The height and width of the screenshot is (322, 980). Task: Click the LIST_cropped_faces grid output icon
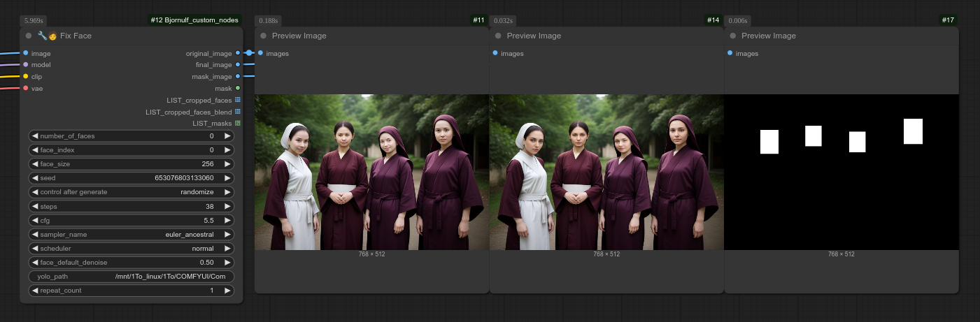(x=238, y=100)
